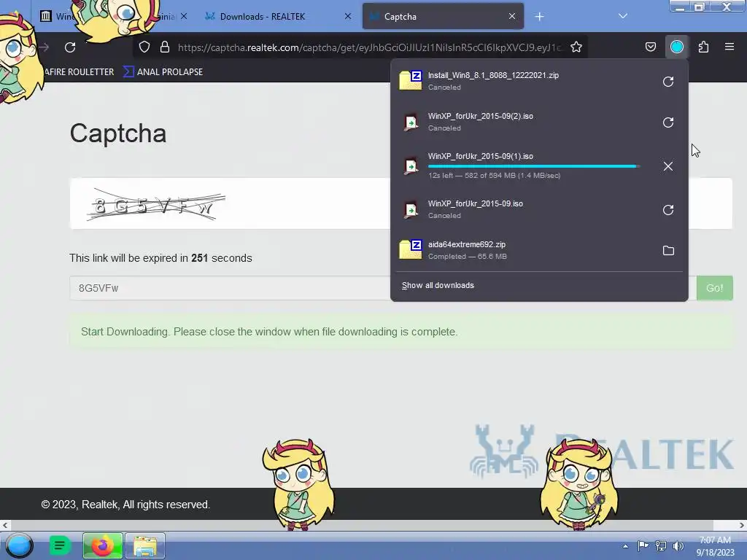Click the link expiry countdown text
This screenshot has width=747, height=560.
pos(160,258)
